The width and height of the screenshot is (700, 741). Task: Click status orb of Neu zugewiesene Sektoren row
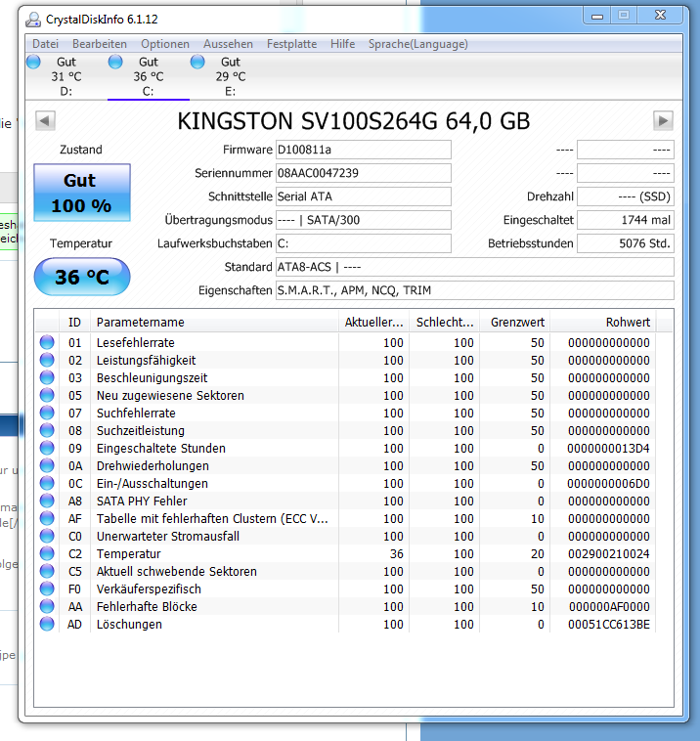point(47,395)
